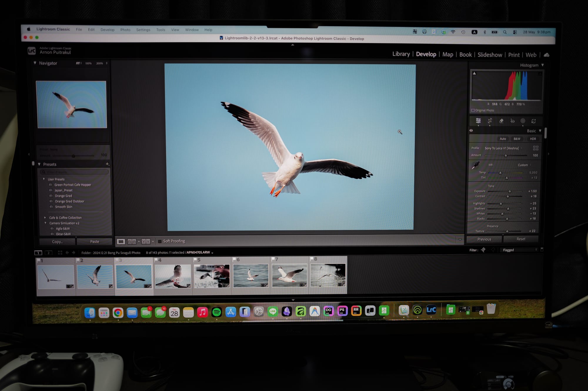Open the Slideshow module
The image size is (588, 391).
click(x=490, y=55)
